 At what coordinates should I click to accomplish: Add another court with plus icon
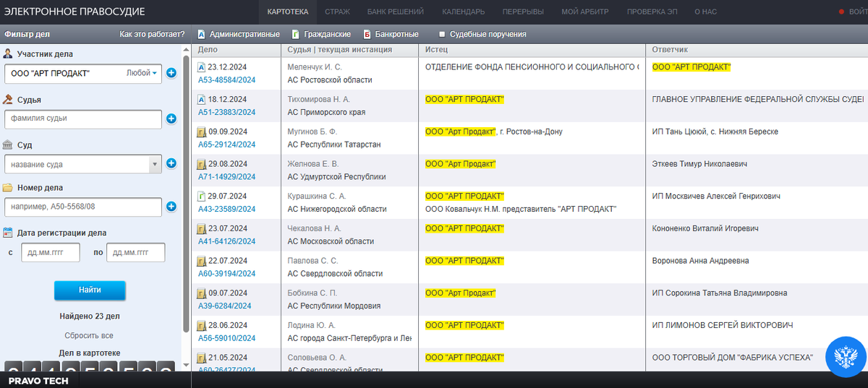[x=171, y=163]
